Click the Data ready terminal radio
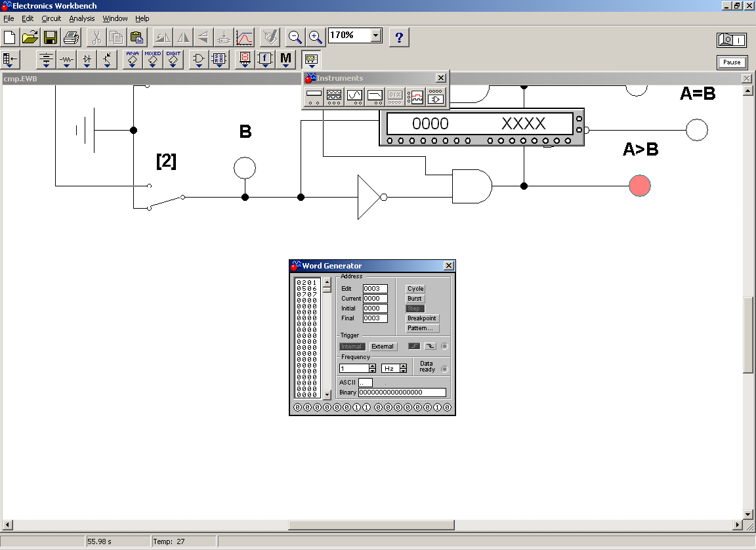The image size is (756, 550). [x=444, y=370]
